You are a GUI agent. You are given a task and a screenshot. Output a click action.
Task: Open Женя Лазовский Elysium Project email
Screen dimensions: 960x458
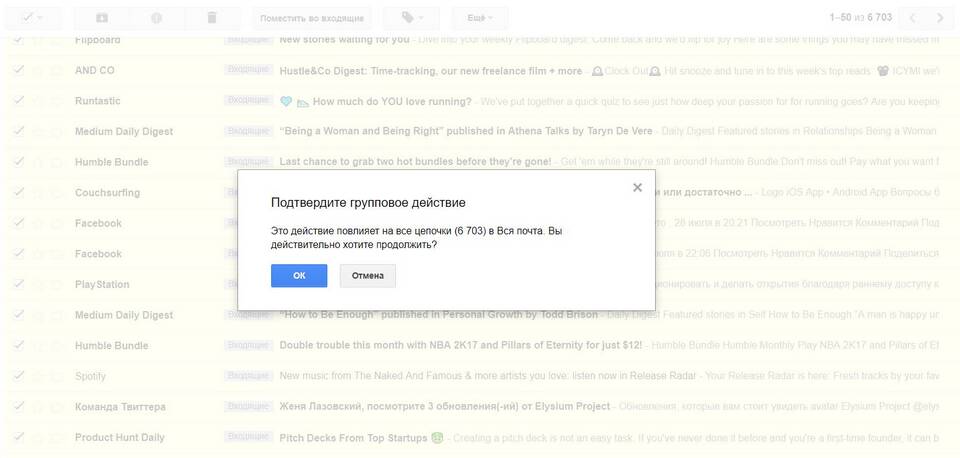(x=444, y=407)
